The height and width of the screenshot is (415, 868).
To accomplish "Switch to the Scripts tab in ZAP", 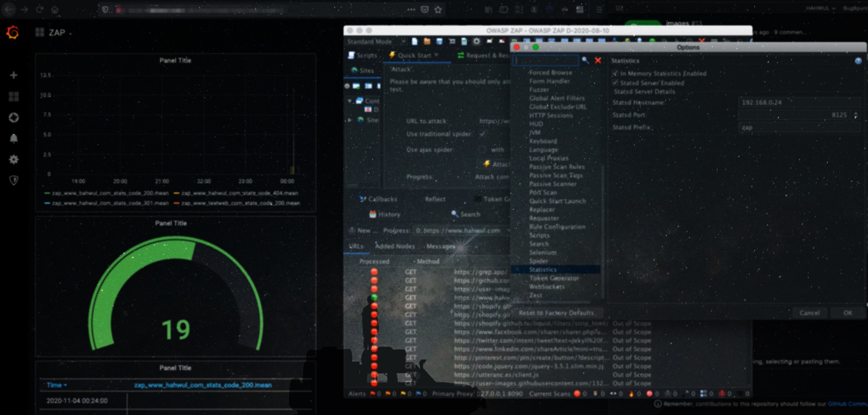I will pos(363,55).
